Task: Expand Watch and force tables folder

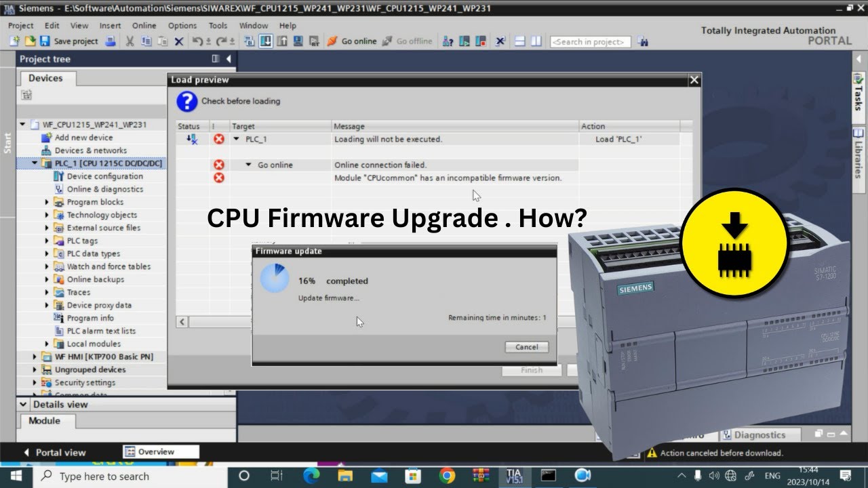Action: point(47,266)
